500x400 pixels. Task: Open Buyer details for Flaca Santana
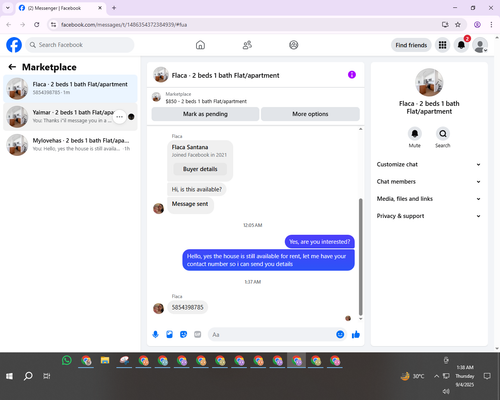pyautogui.click(x=200, y=169)
